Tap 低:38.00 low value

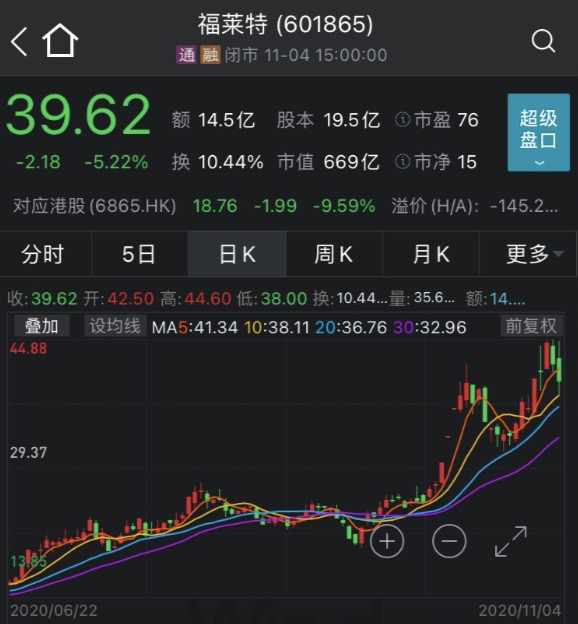[272, 298]
